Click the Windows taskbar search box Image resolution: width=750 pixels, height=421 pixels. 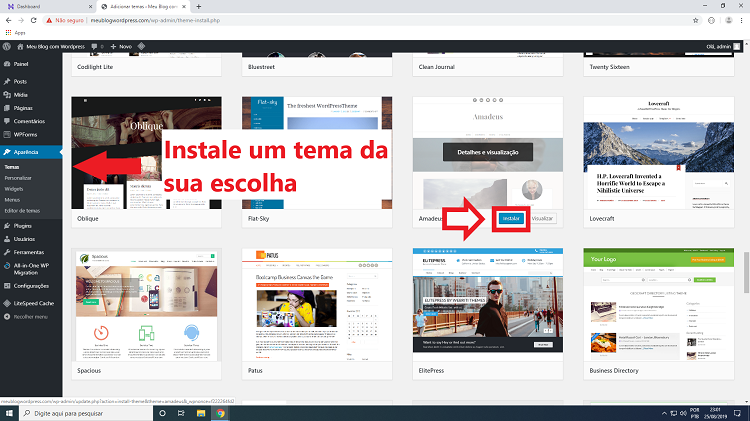click(86, 413)
